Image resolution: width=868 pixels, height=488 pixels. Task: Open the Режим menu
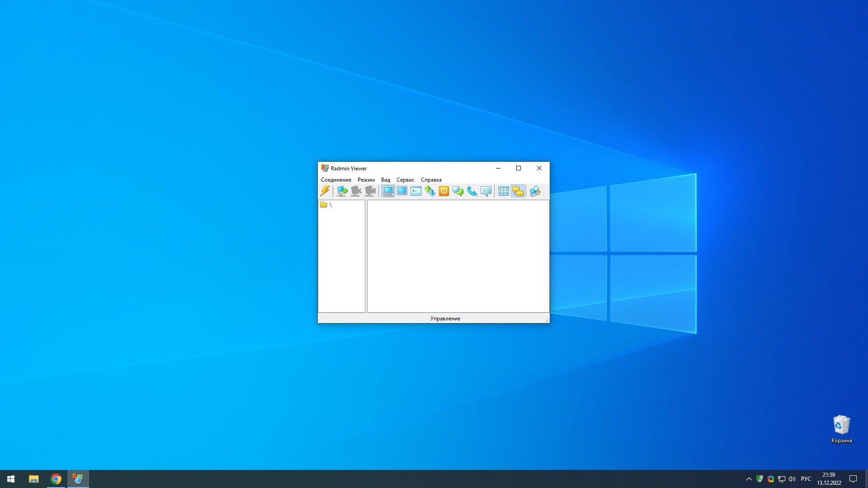(366, 180)
